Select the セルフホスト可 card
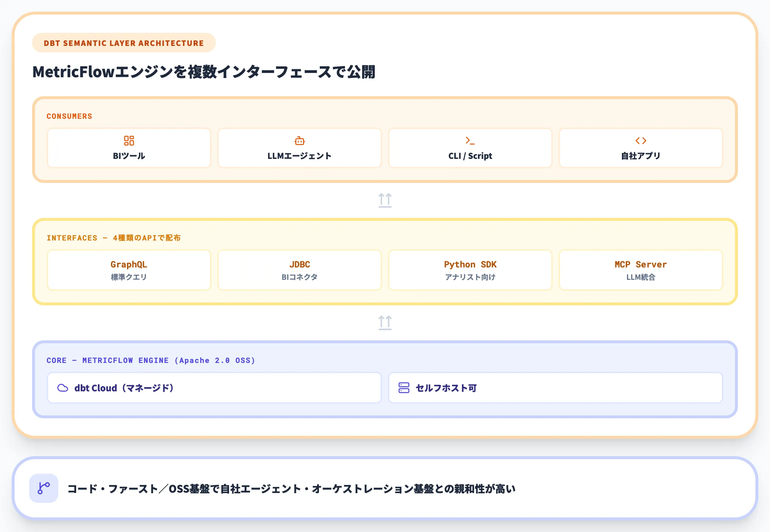The height and width of the screenshot is (532, 770). coord(556,387)
